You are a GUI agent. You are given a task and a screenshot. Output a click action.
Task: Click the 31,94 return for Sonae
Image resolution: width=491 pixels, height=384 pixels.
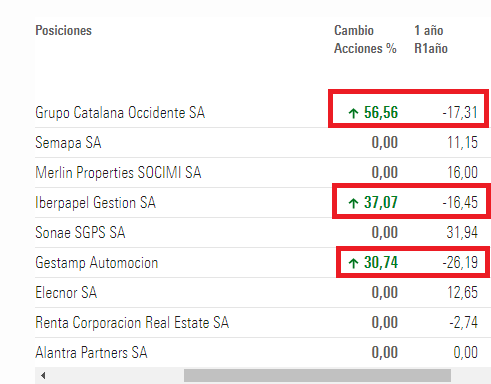coord(462,232)
